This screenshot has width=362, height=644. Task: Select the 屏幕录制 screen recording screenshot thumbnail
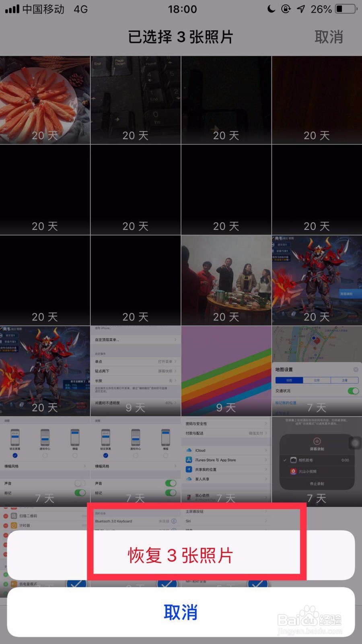[x=317, y=461]
